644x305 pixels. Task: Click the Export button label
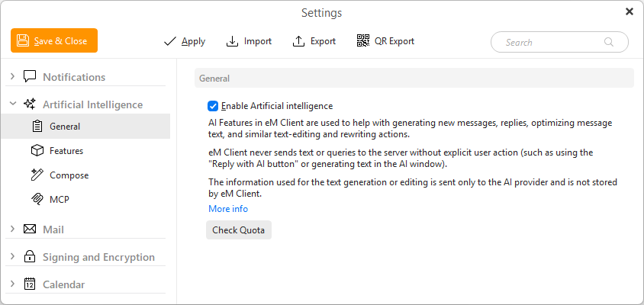[x=324, y=41]
